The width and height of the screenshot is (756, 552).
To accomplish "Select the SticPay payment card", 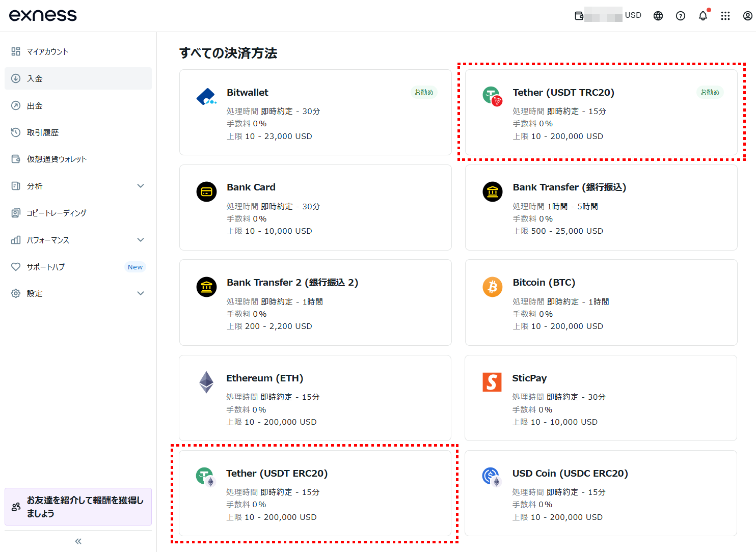I will (x=601, y=398).
